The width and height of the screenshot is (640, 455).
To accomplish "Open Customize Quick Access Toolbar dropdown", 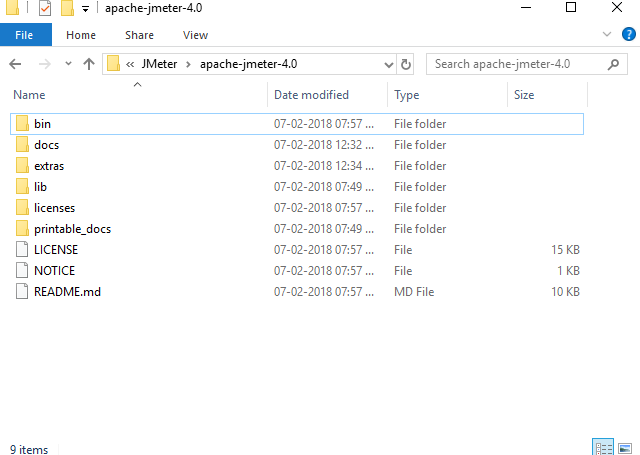I will tap(85, 9).
